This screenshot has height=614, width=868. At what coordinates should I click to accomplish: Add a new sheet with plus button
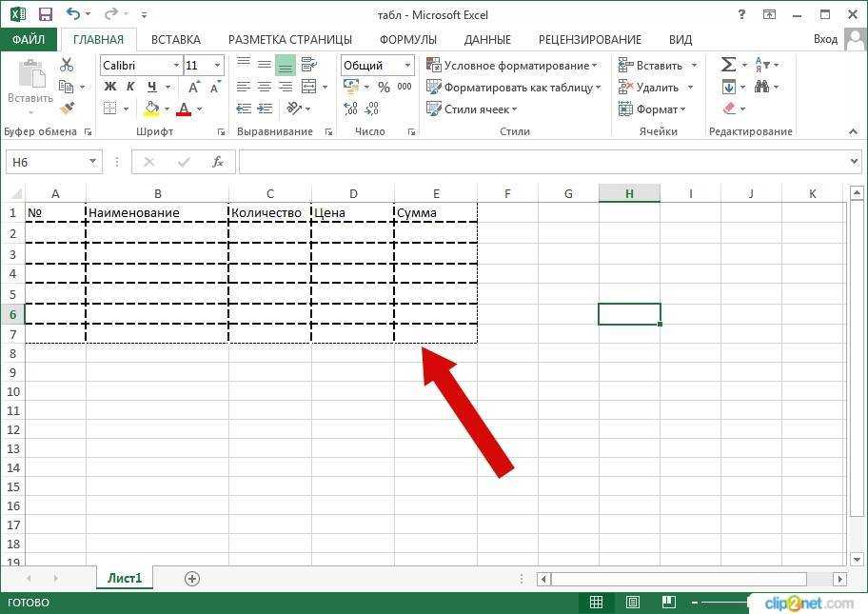coord(191,579)
